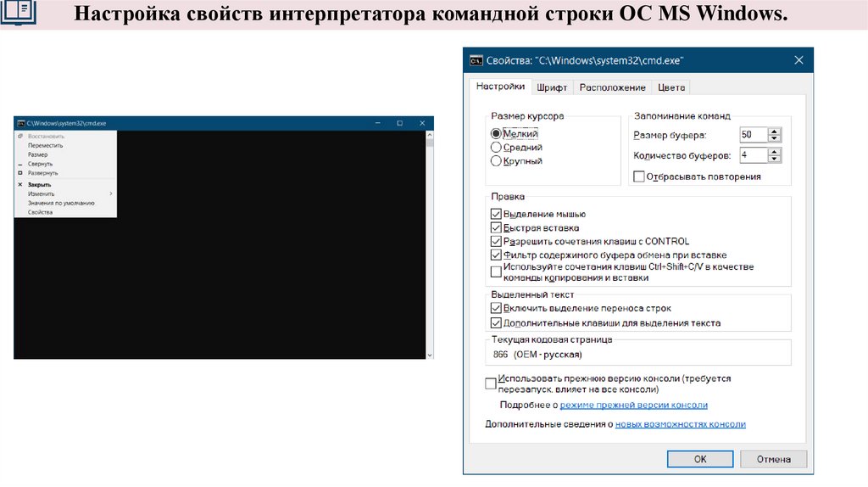Decrease Количество буферов with the down arrow

click(x=775, y=159)
